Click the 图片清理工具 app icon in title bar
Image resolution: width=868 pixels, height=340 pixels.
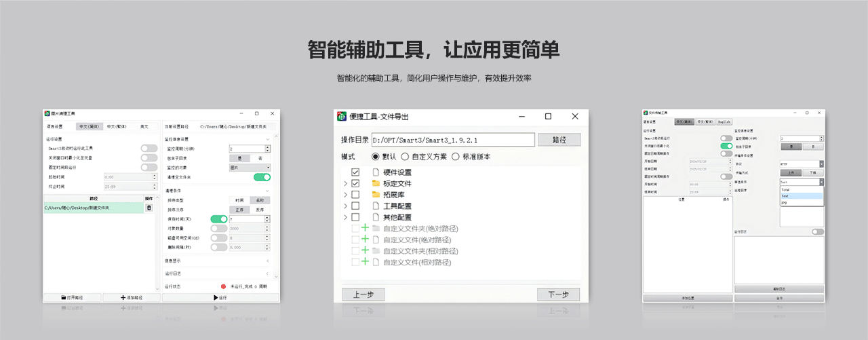[47, 113]
